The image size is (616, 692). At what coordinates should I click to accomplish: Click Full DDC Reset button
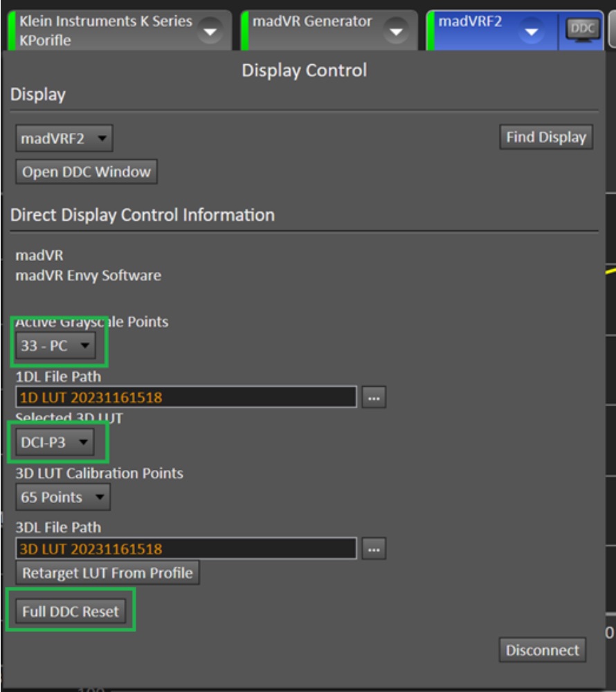coord(71,611)
